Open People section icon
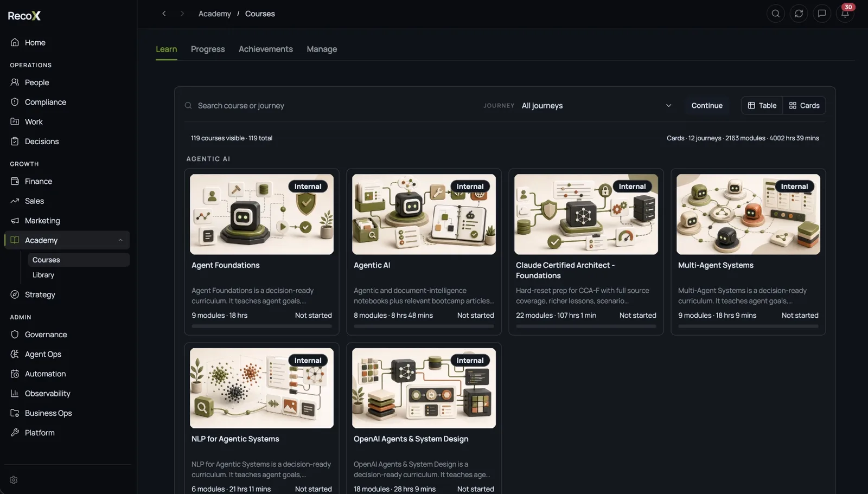868x494 pixels. coord(15,82)
